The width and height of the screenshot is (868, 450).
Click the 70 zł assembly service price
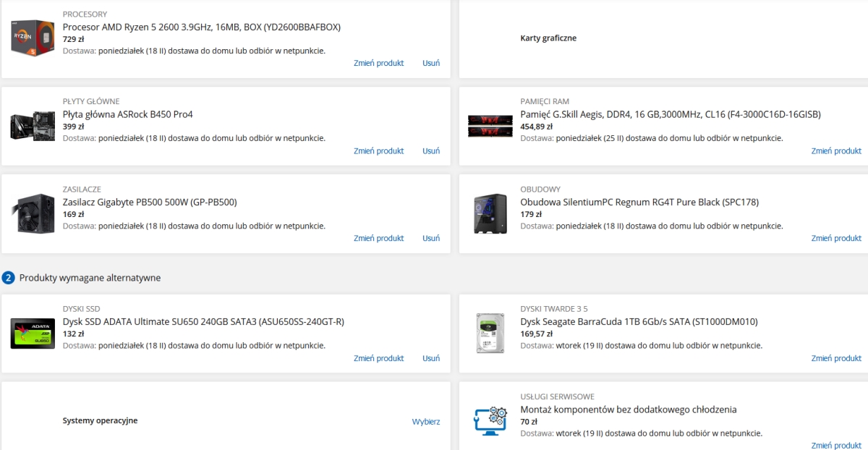[x=529, y=422]
